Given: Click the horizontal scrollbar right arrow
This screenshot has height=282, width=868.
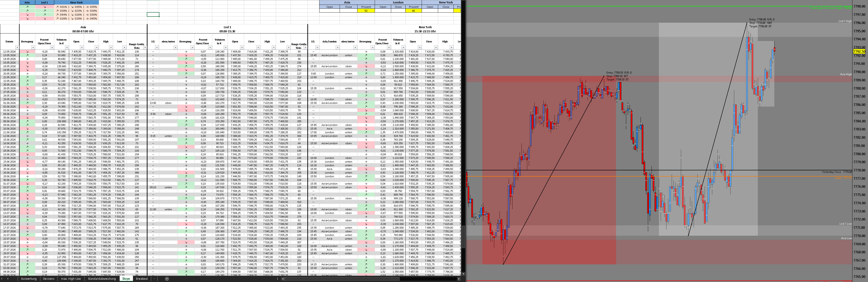Looking at the screenshot, I should (x=459, y=279).
